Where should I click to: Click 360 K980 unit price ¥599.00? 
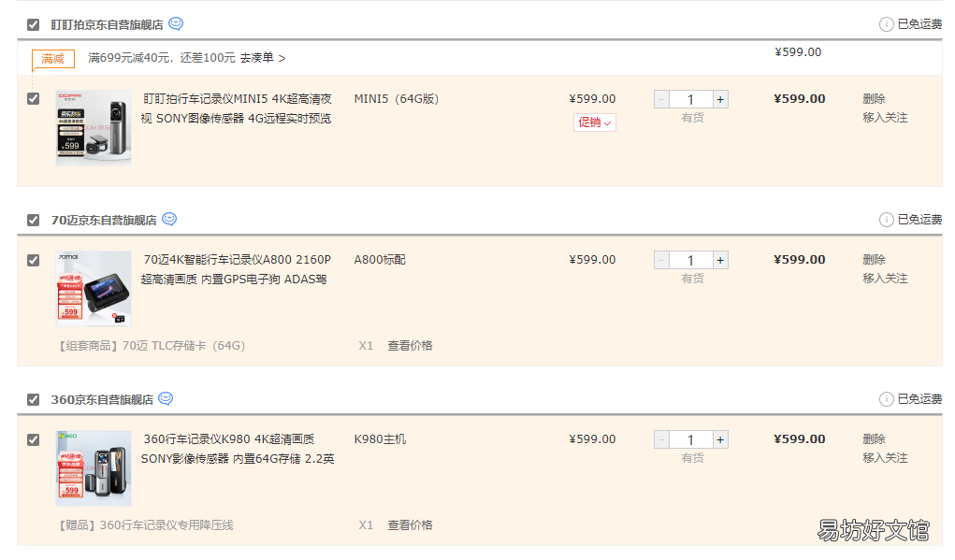(x=593, y=438)
